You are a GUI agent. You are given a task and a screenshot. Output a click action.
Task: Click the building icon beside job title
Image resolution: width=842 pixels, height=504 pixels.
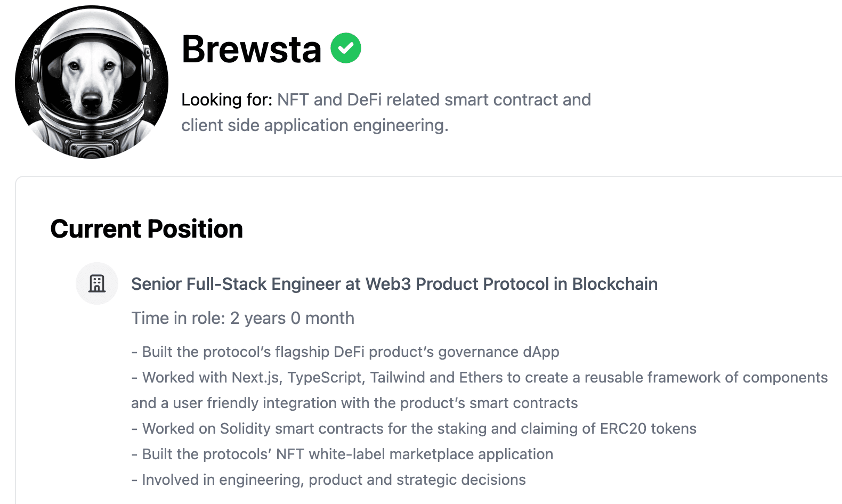[96, 283]
